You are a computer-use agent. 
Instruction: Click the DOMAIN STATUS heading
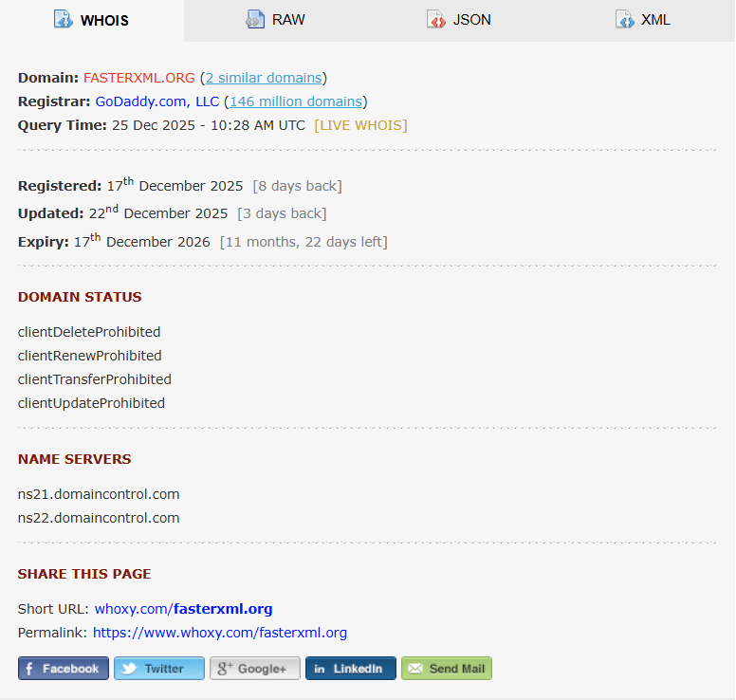(x=80, y=297)
